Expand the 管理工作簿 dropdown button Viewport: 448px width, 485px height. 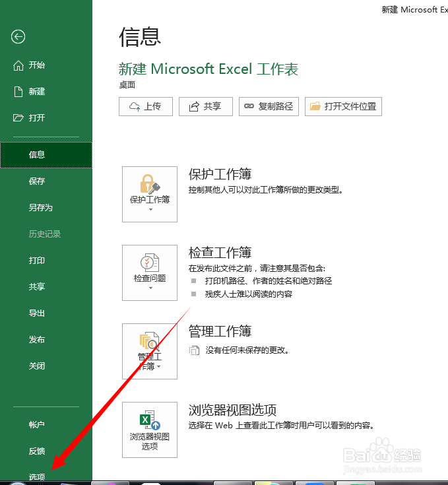pyautogui.click(x=150, y=351)
